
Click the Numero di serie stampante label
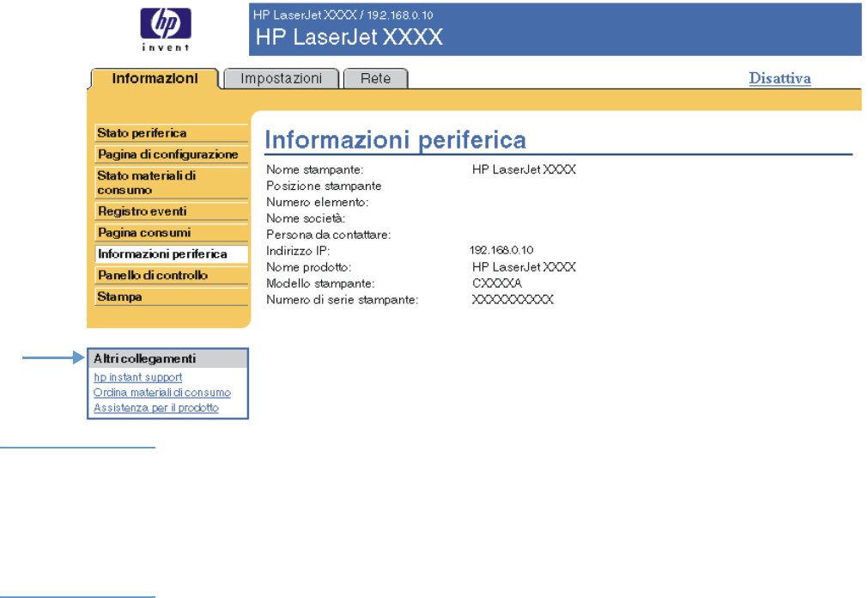pos(342,300)
